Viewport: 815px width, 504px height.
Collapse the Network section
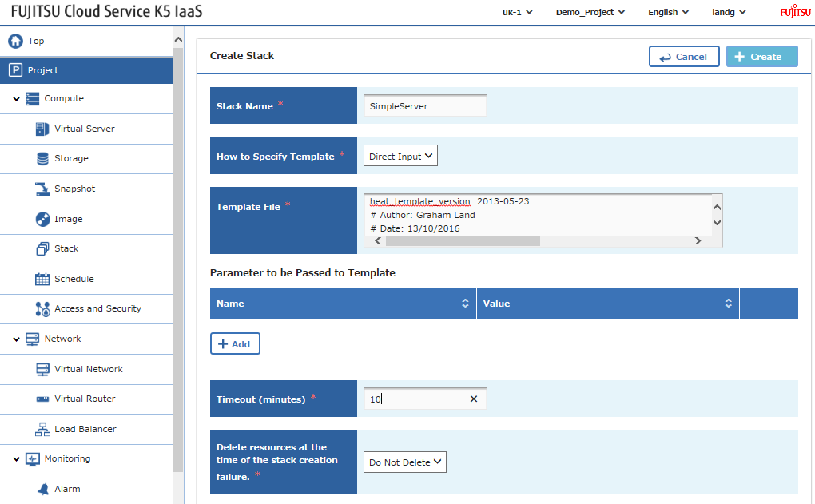pyautogui.click(x=16, y=339)
